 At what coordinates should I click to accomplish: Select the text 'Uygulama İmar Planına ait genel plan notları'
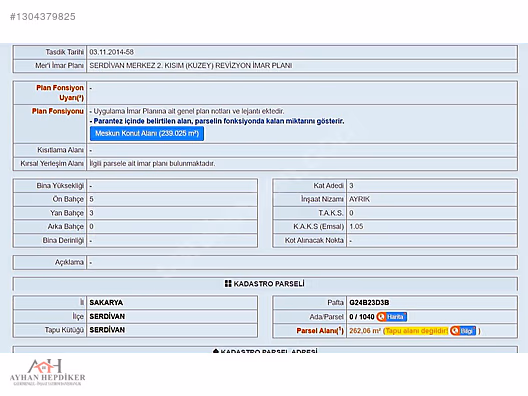point(162,111)
